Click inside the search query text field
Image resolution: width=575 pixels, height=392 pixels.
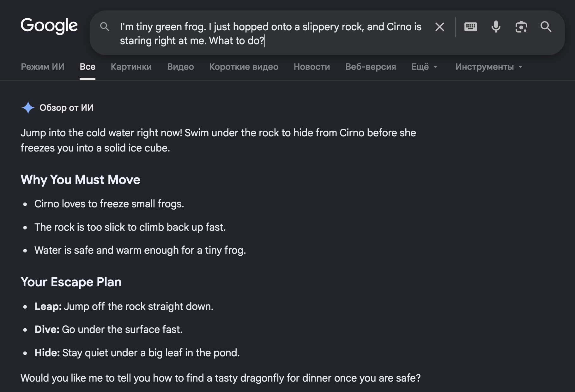[270, 34]
